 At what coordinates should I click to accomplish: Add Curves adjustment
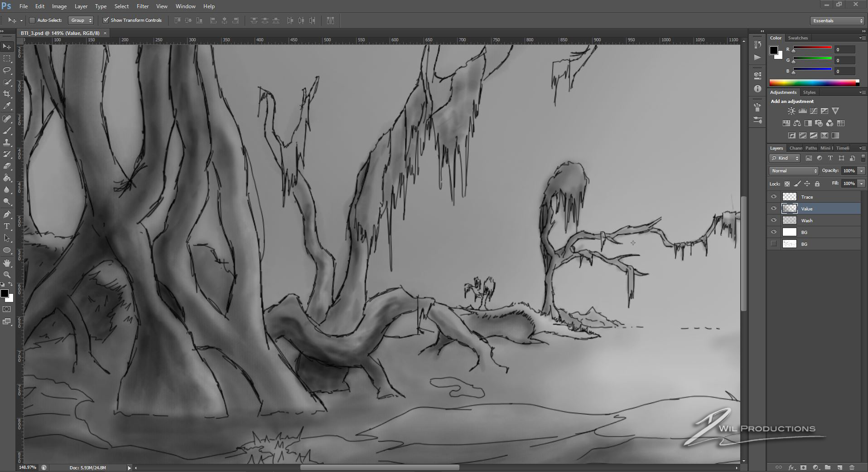814,111
